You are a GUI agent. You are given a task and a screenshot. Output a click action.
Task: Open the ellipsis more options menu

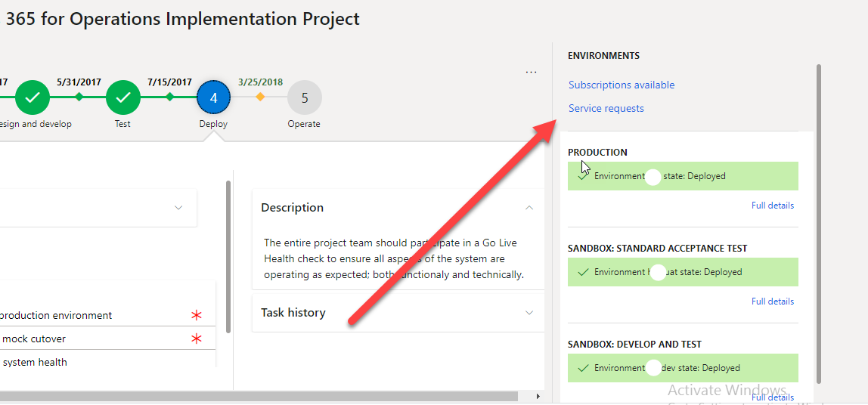pyautogui.click(x=531, y=72)
